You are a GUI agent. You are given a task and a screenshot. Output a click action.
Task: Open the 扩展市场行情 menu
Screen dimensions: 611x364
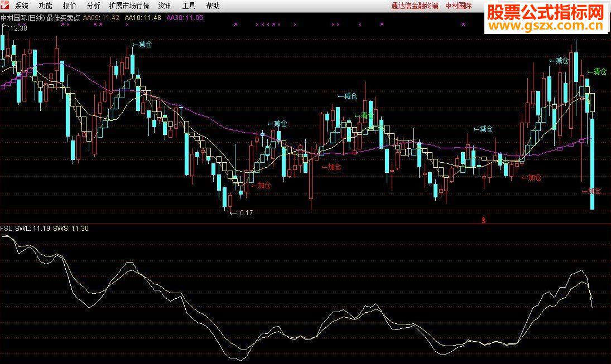tap(129, 6)
